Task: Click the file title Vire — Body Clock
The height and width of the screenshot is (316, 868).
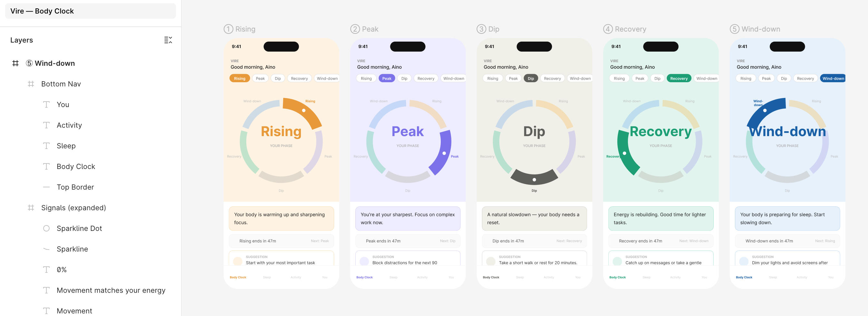Action: [42, 11]
